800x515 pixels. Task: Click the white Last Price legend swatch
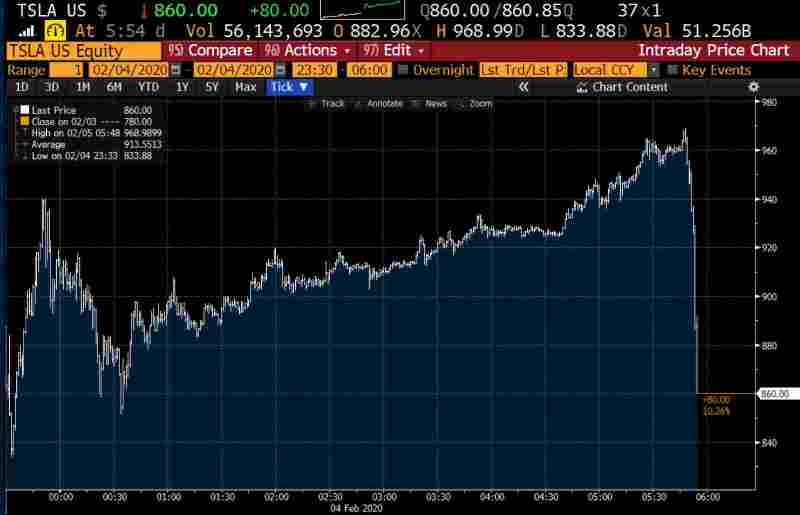coord(24,110)
